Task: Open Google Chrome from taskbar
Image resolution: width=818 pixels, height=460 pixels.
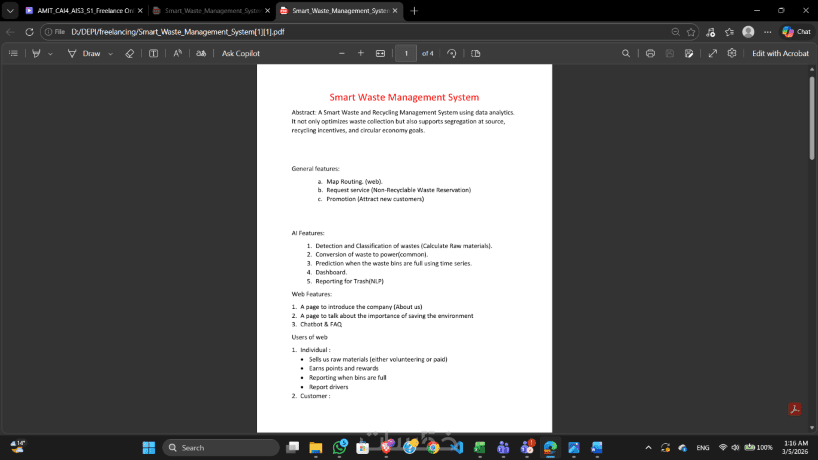Action: 433,447
